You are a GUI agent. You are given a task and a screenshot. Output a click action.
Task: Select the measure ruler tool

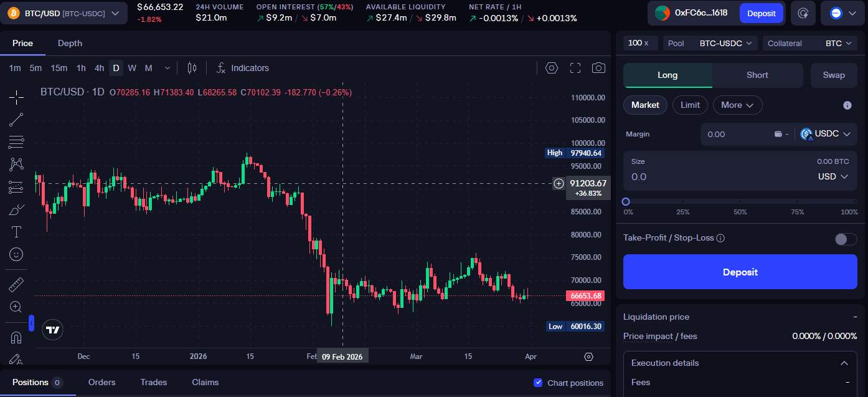coord(16,284)
